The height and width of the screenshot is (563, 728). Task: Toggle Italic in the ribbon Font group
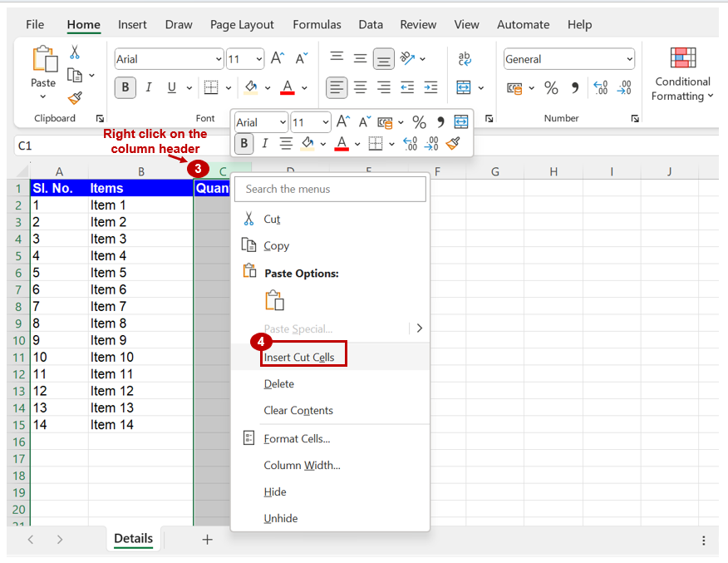coord(149,87)
